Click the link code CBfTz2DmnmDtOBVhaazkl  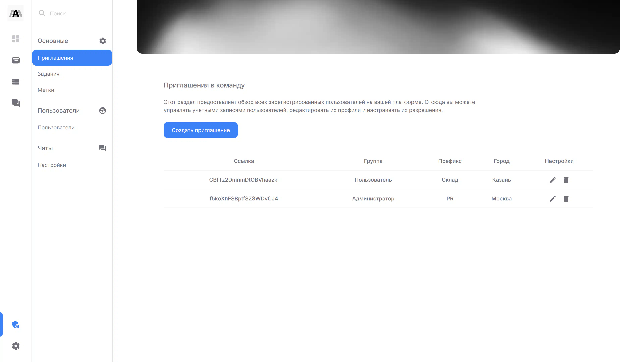244,180
